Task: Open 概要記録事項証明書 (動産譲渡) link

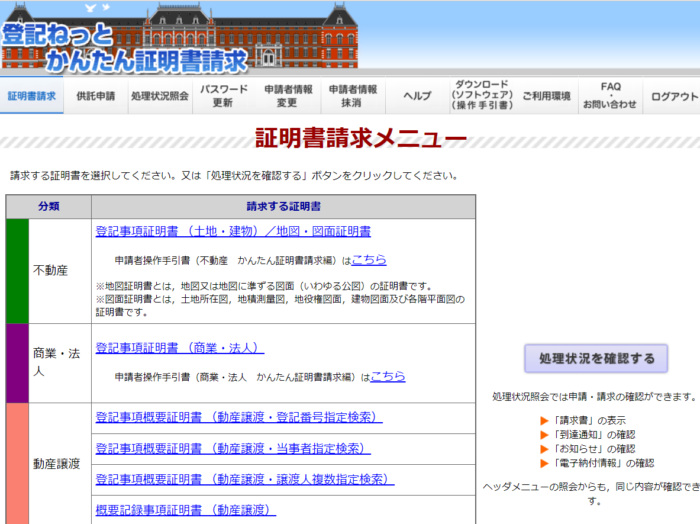Action: tap(186, 510)
